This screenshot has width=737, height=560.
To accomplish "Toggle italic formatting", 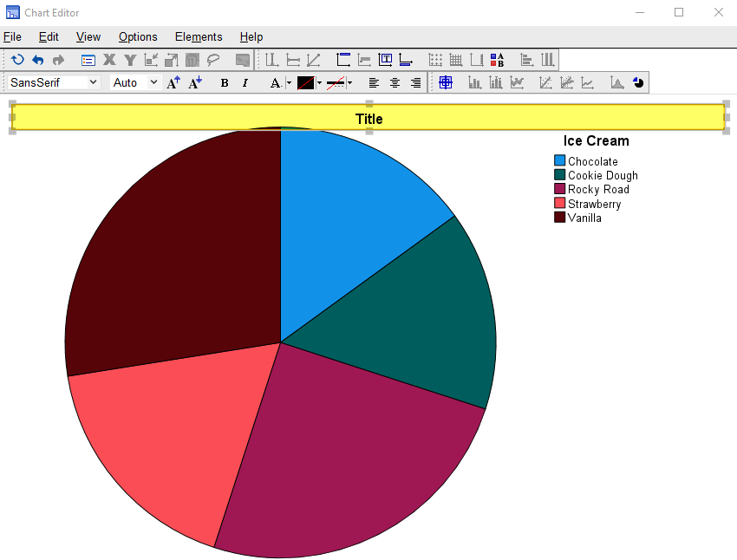I will tap(245, 82).
